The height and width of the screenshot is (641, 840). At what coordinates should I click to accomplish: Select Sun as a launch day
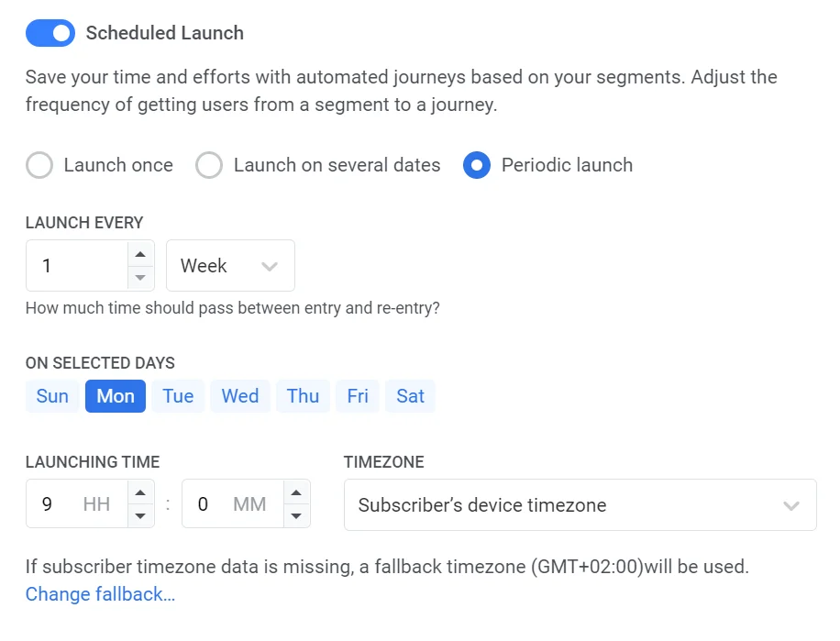(52, 396)
